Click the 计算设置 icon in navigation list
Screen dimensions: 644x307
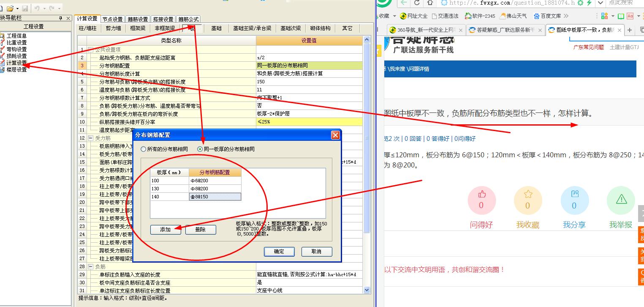[3, 63]
